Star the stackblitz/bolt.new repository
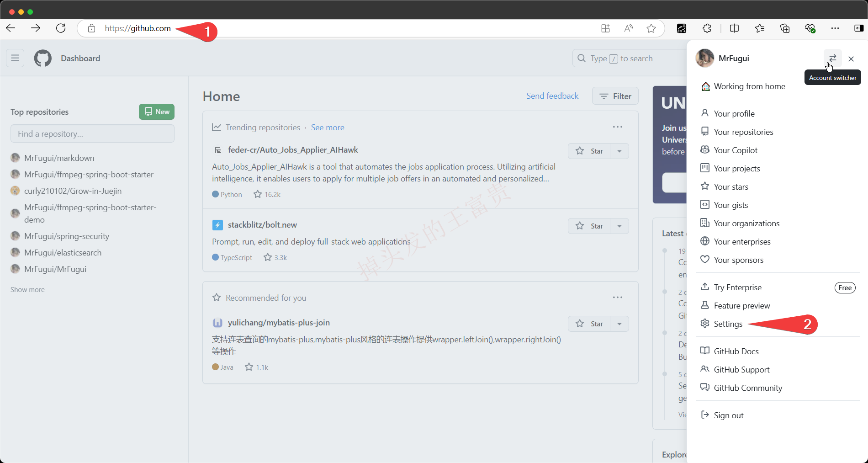This screenshot has height=463, width=868. (589, 226)
